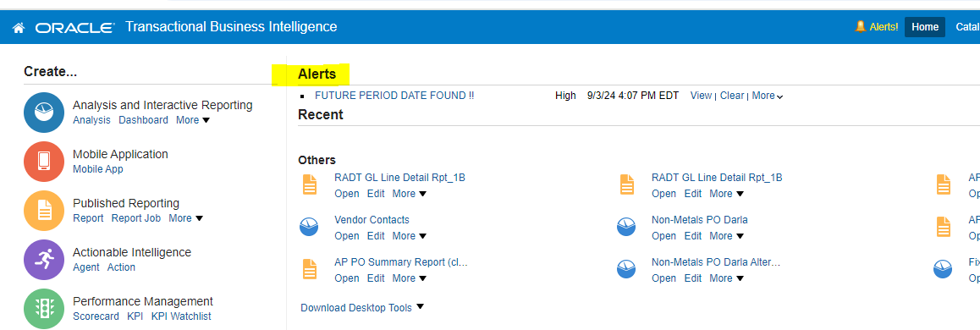
Task: Edit the Non-Metals PO Darla analysis
Action: [692, 235]
